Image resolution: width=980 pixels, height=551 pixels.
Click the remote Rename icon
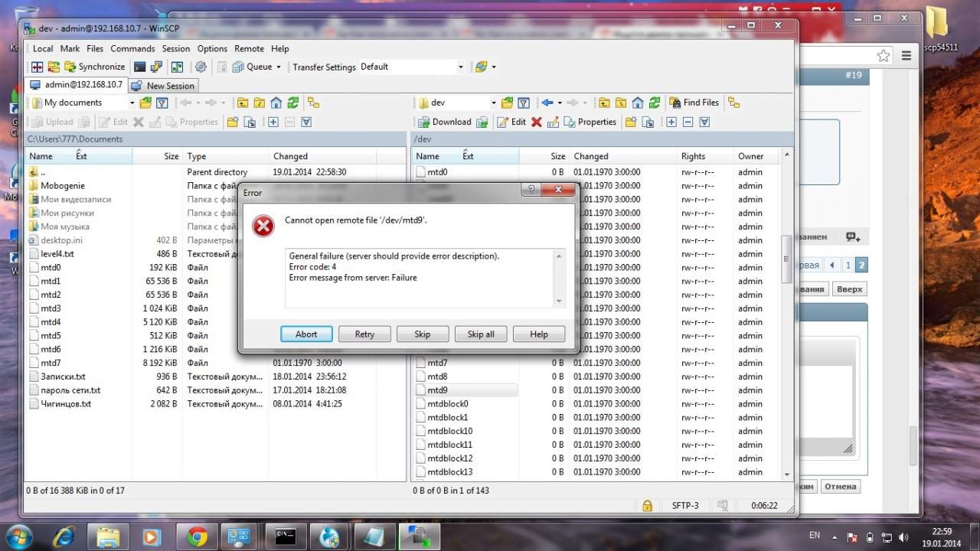(x=554, y=122)
